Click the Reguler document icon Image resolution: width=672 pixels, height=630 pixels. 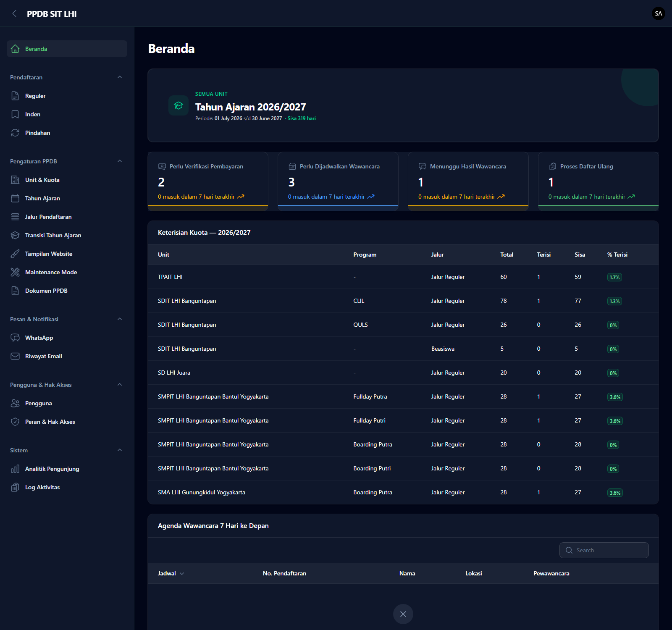(15, 96)
